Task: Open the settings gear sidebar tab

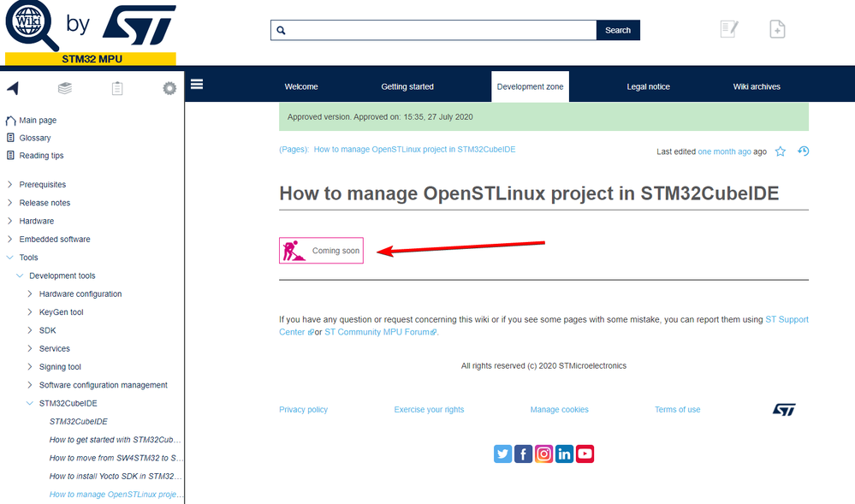Action: coord(169,88)
